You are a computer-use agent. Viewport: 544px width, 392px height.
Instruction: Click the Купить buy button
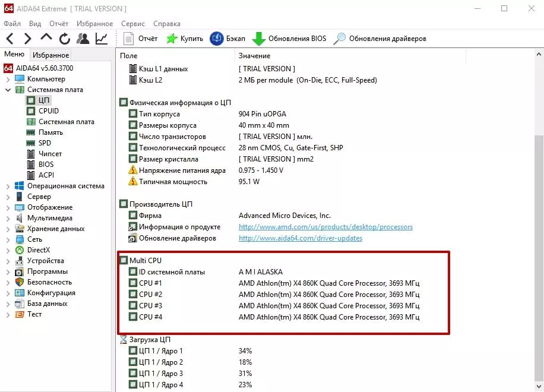[185, 39]
